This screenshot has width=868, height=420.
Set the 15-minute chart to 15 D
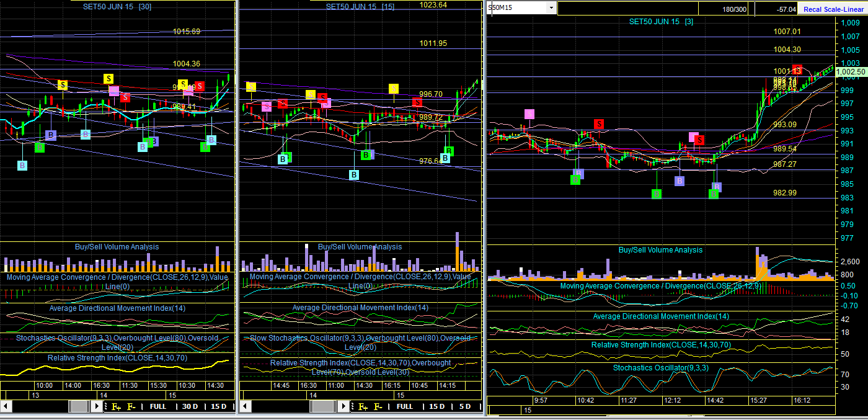(x=437, y=406)
